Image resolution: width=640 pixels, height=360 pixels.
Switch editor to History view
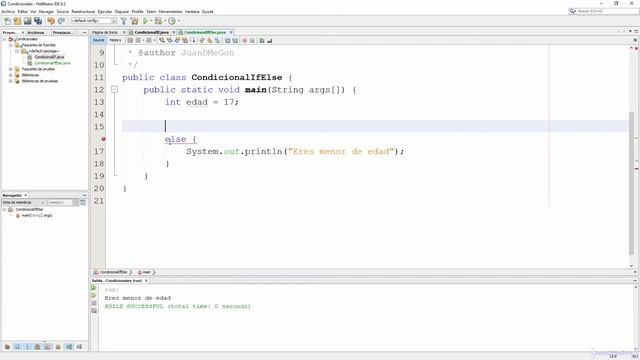point(115,40)
